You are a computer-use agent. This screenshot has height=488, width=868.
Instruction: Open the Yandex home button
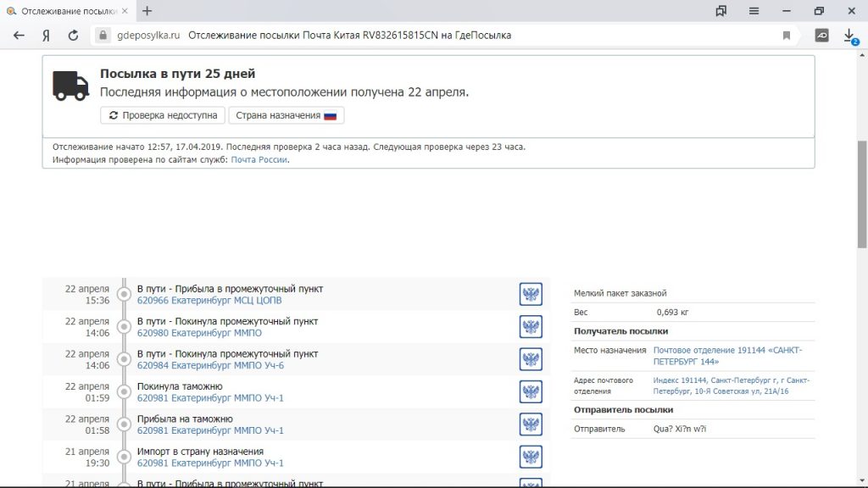click(46, 36)
